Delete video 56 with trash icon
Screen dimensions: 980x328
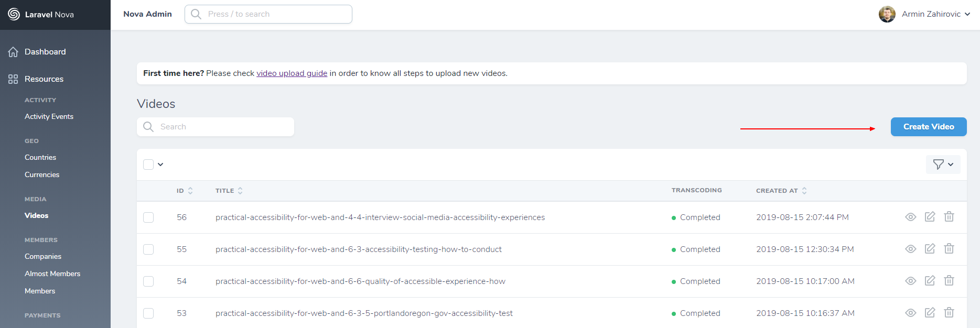coord(949,217)
